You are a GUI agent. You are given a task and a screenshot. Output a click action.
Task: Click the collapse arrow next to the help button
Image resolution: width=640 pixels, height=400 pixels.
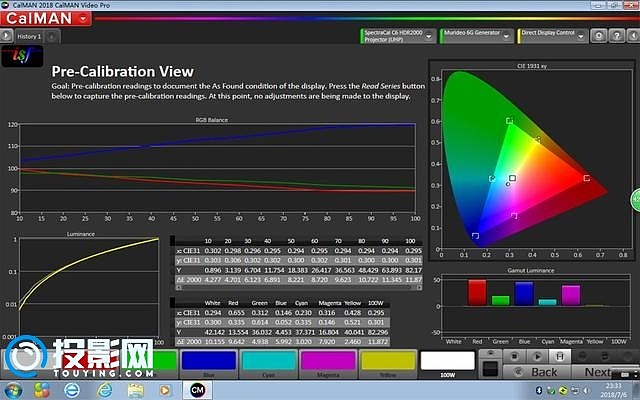pos(633,36)
